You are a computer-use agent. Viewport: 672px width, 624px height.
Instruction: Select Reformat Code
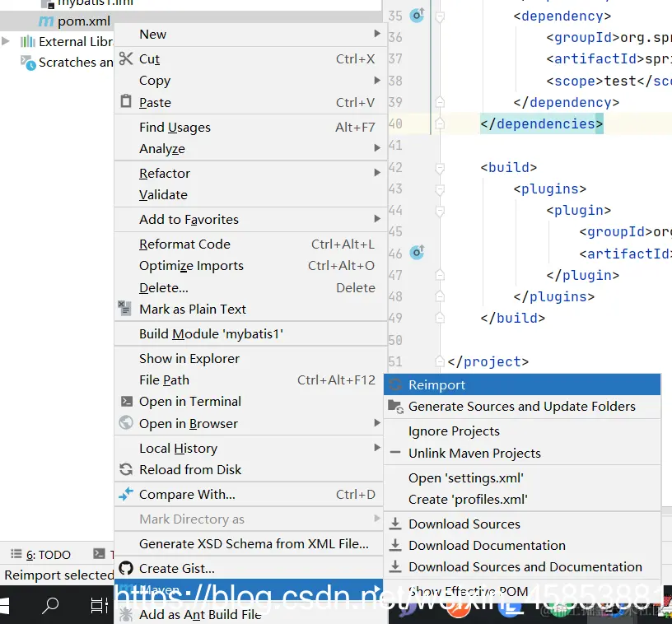click(250, 244)
